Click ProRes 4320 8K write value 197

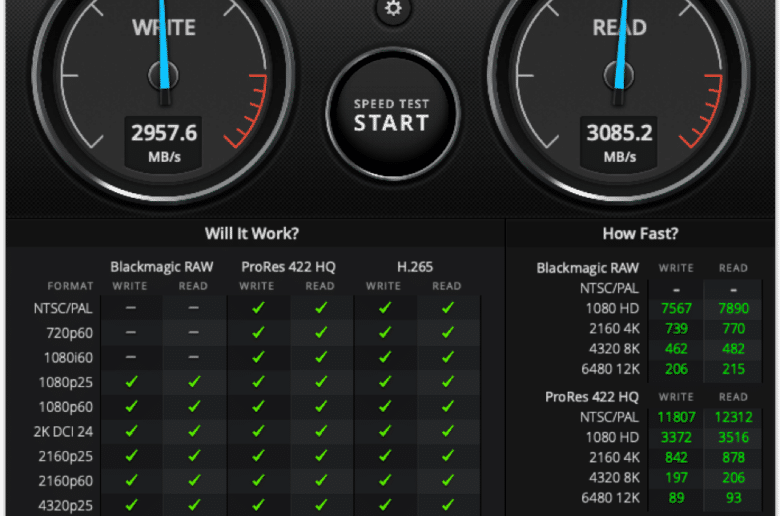[x=676, y=478]
